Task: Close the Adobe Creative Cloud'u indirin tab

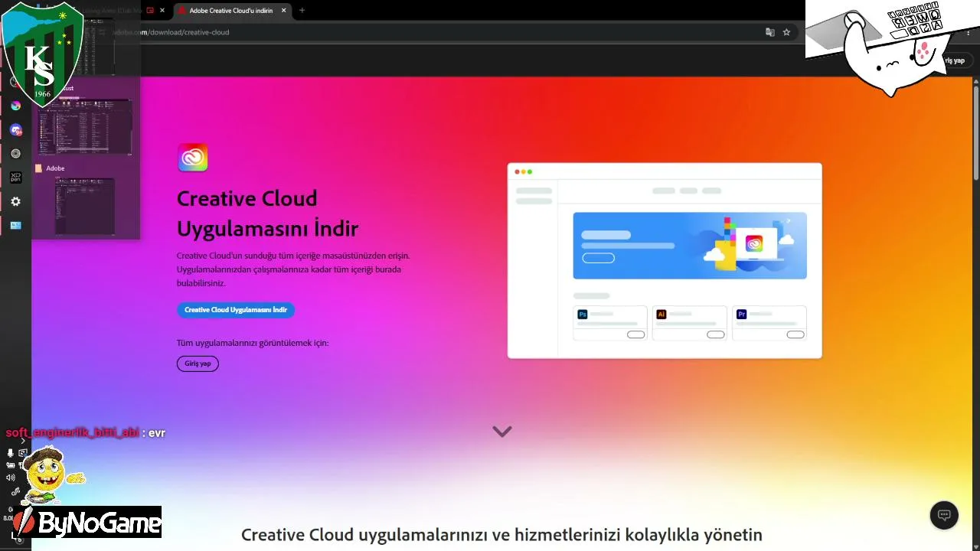Action: 284,11
